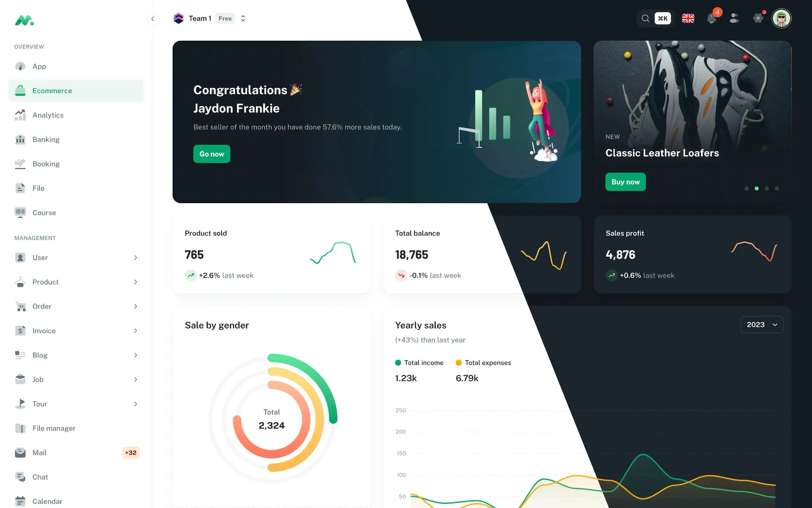Expand the User management section
This screenshot has height=508, width=812.
(x=136, y=257)
